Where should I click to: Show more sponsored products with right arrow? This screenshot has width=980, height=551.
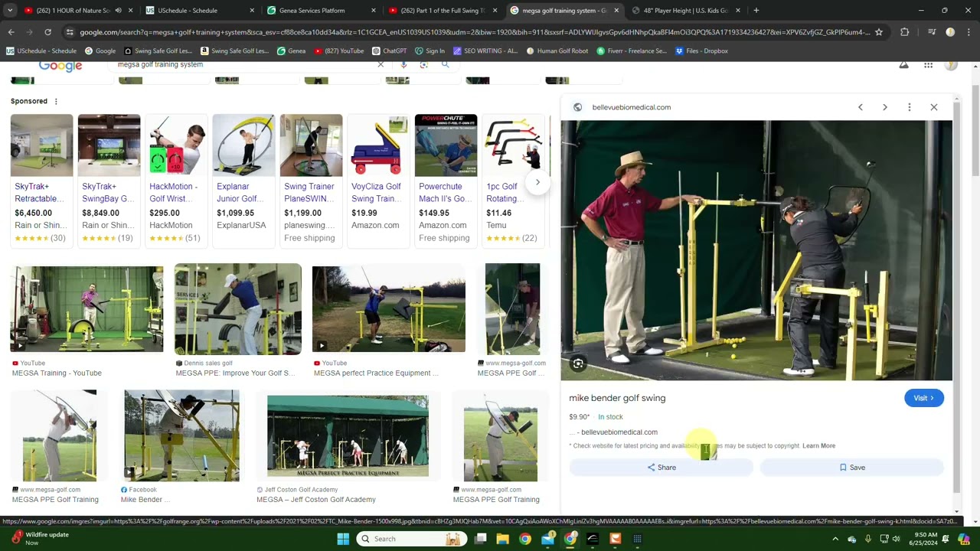point(537,182)
